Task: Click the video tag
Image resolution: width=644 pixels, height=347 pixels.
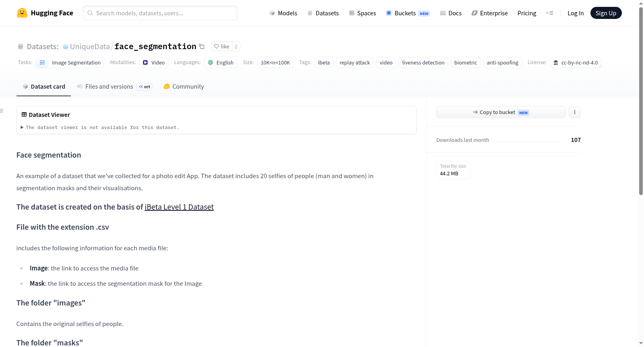Action: (x=386, y=62)
